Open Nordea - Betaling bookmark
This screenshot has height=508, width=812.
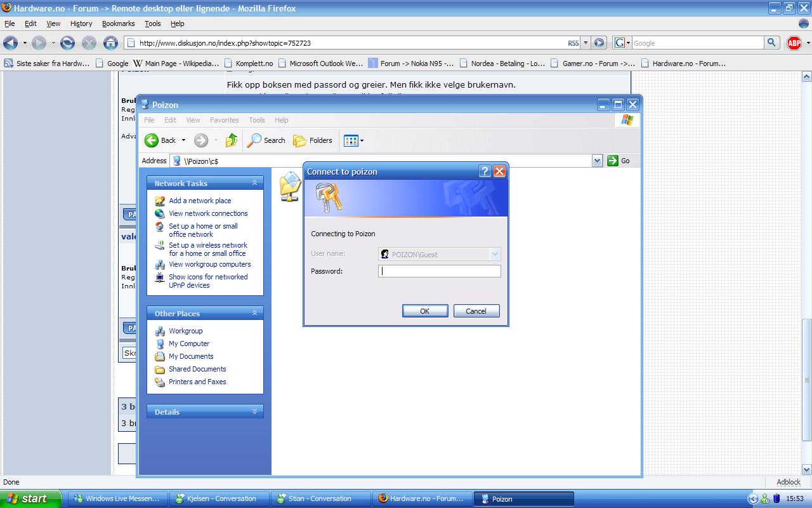point(502,63)
